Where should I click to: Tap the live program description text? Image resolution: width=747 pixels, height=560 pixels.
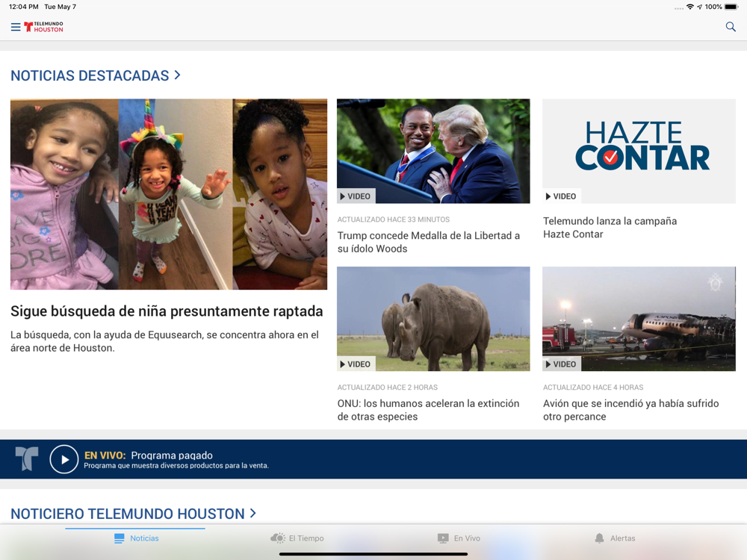[x=176, y=466]
